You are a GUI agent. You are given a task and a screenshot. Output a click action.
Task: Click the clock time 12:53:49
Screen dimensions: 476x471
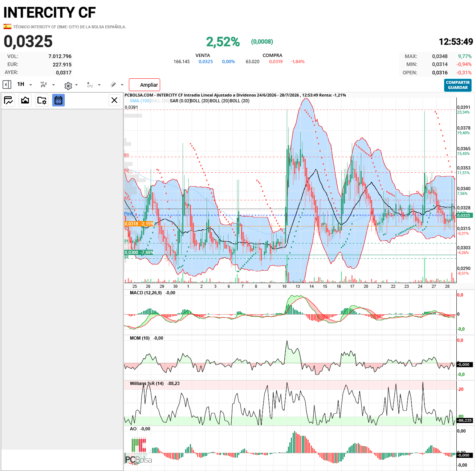pos(456,42)
